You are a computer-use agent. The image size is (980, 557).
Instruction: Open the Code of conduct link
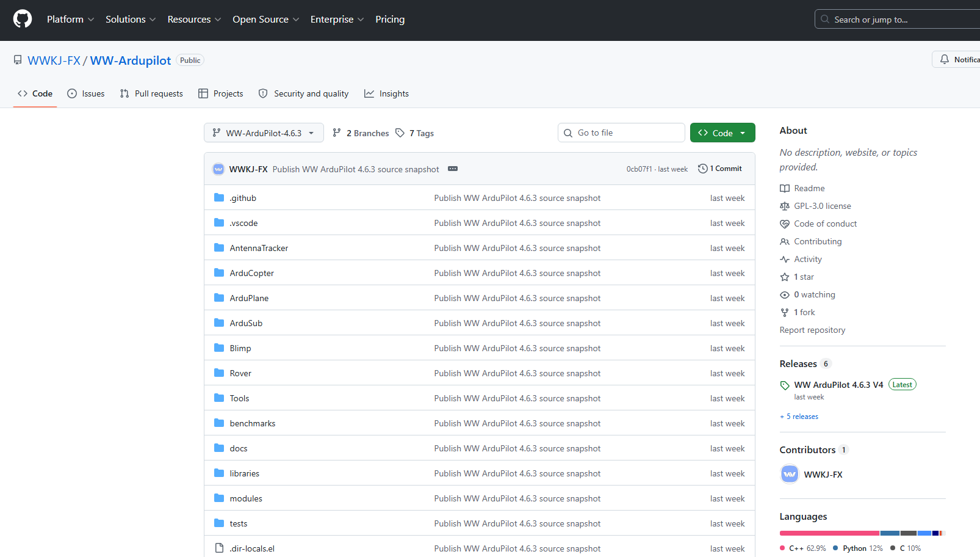point(818,224)
